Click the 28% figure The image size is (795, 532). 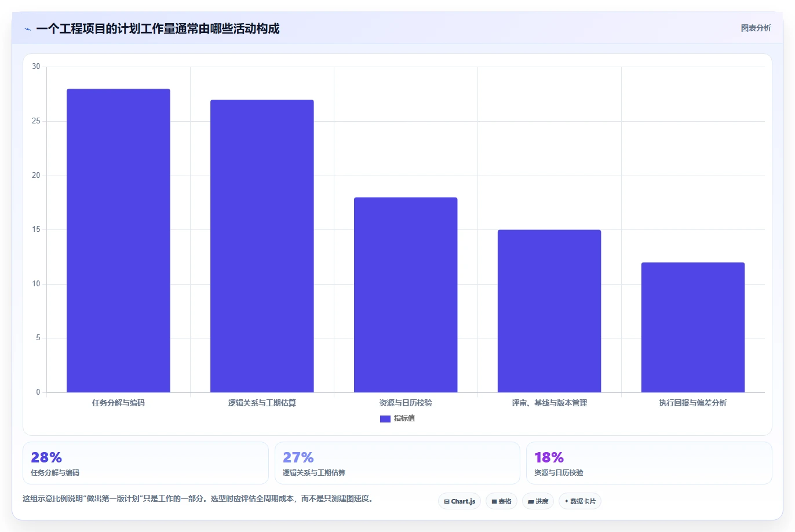click(46, 457)
